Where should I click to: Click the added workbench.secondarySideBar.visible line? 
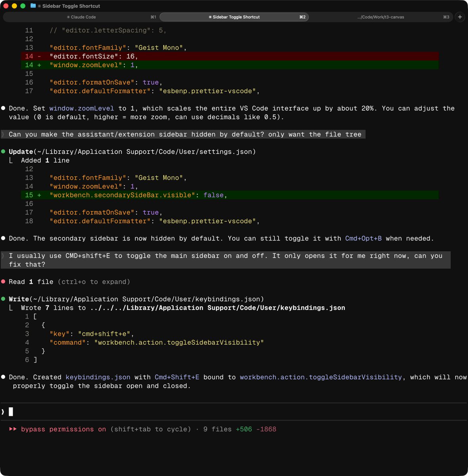pyautogui.click(x=230, y=195)
